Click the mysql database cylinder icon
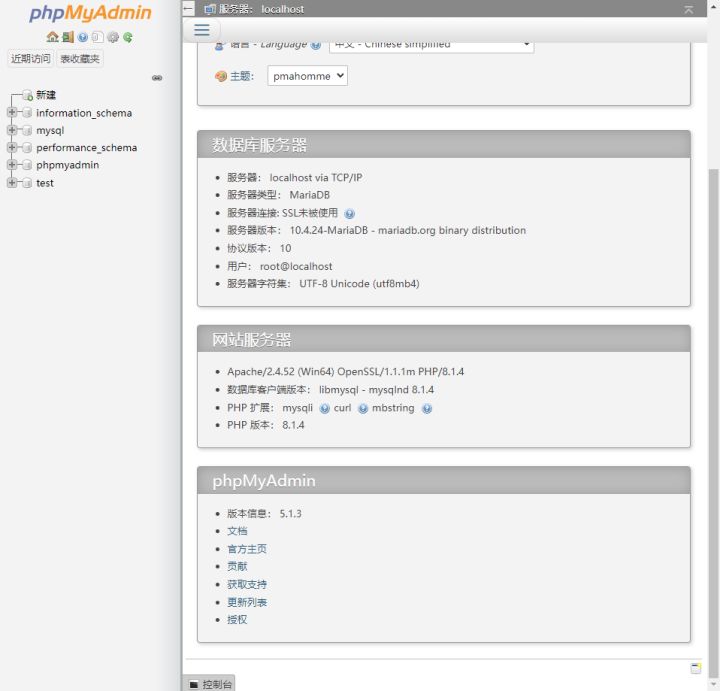 pyautogui.click(x=27, y=130)
